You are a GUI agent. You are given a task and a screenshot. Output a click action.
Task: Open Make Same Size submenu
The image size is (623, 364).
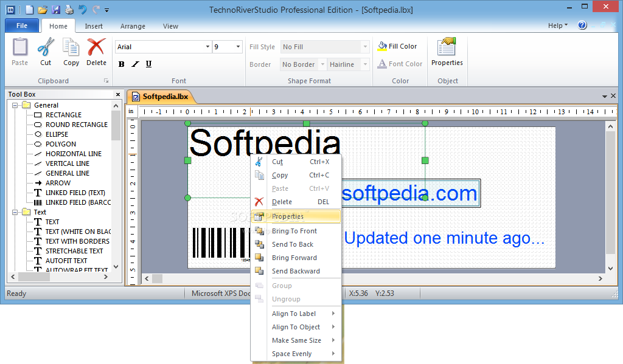pyautogui.click(x=296, y=340)
